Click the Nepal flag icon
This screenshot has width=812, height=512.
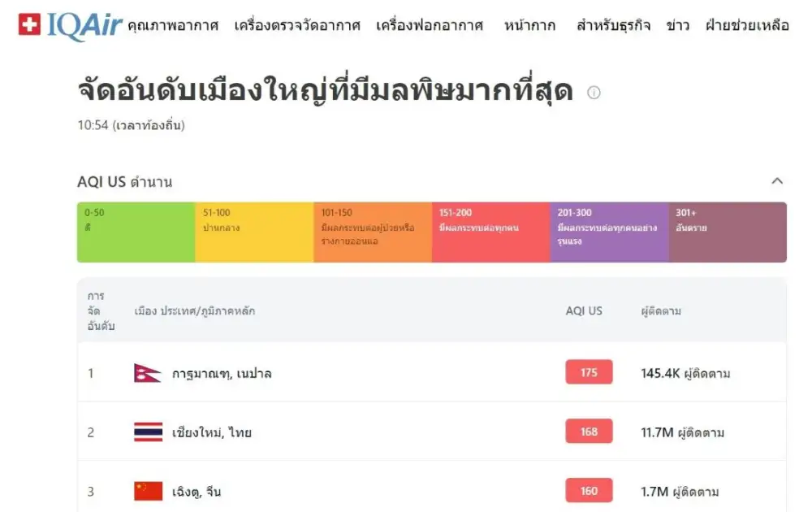148,373
